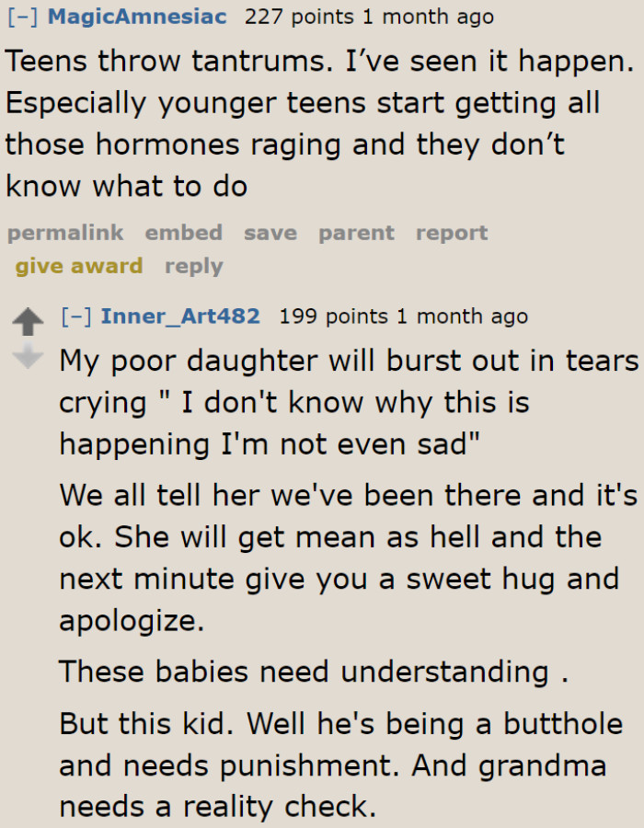Give an award to MagicAmnesiac's comment
The image size is (644, 828).
tap(78, 266)
